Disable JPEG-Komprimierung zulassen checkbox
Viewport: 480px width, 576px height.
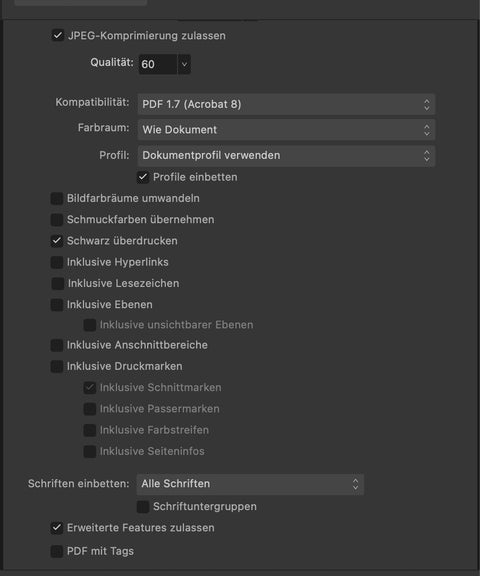tap(58, 36)
